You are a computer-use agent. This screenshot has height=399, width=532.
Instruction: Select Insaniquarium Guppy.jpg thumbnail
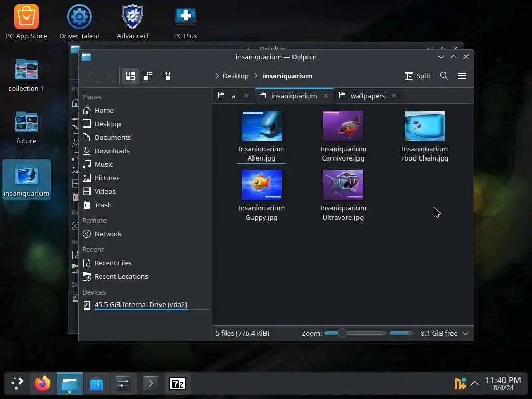261,185
